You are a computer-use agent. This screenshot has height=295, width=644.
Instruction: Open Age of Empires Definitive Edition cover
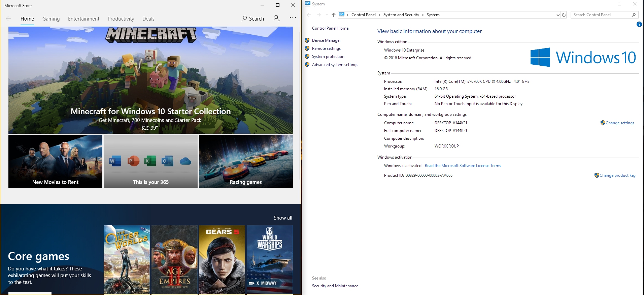[x=174, y=260]
